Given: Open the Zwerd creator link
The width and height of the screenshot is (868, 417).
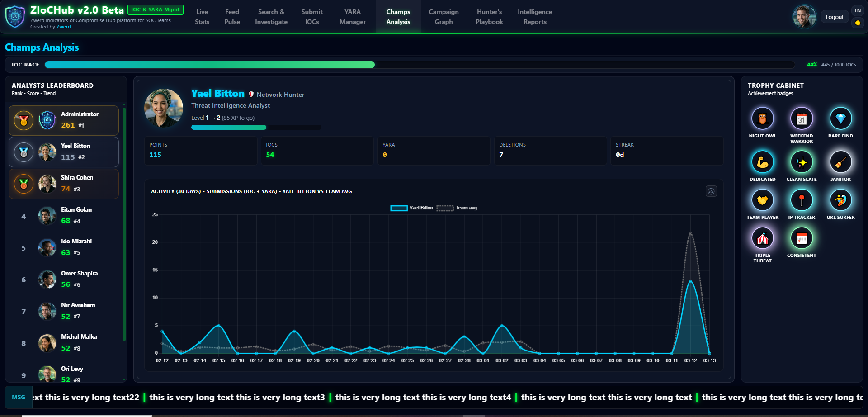Looking at the screenshot, I should click(63, 27).
